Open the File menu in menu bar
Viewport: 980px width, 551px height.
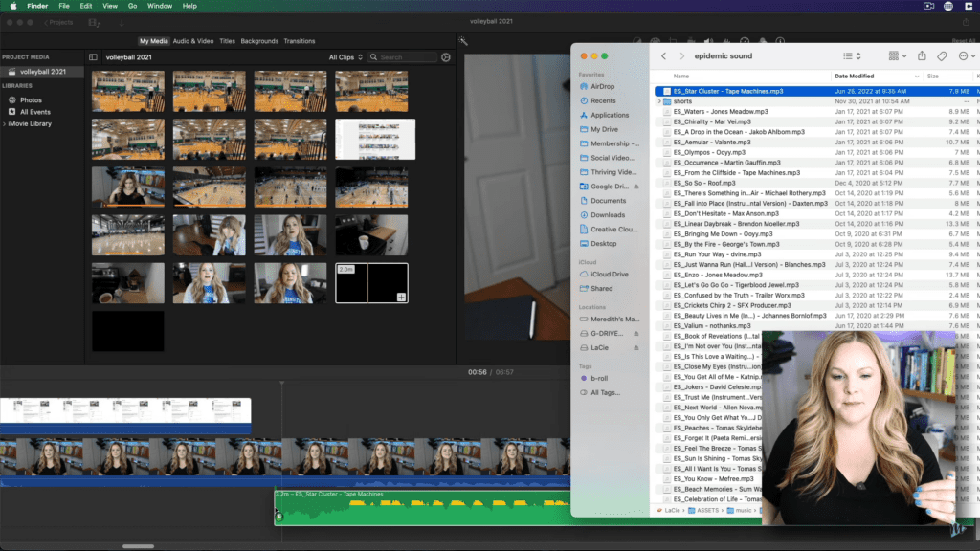pos(64,6)
